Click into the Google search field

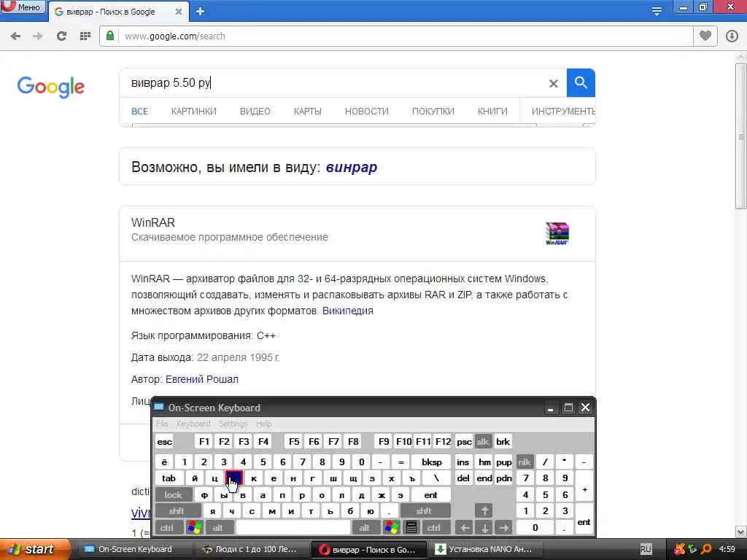pos(333,83)
